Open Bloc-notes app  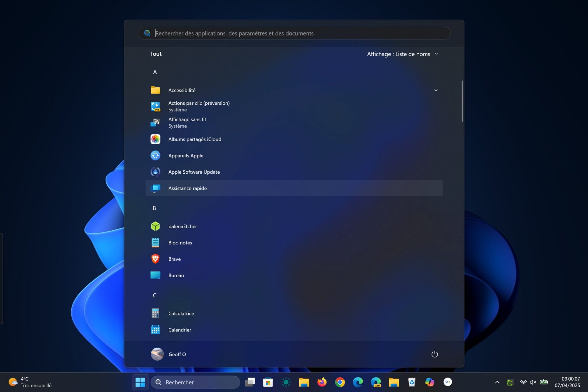click(180, 243)
